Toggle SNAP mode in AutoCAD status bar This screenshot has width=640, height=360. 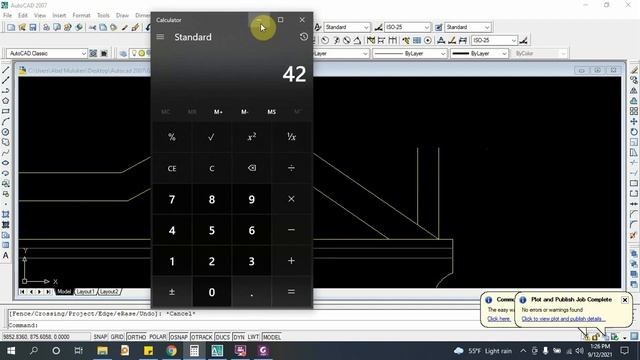[x=100, y=337]
